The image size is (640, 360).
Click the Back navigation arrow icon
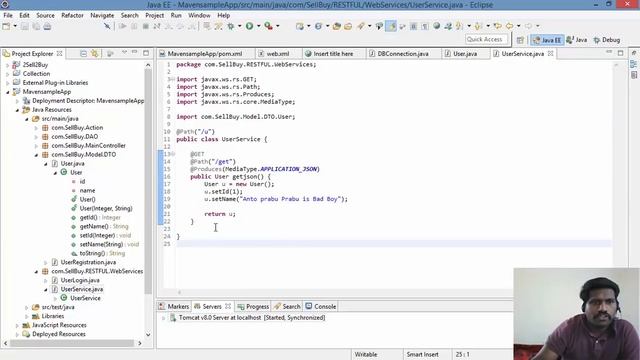pos(509,26)
